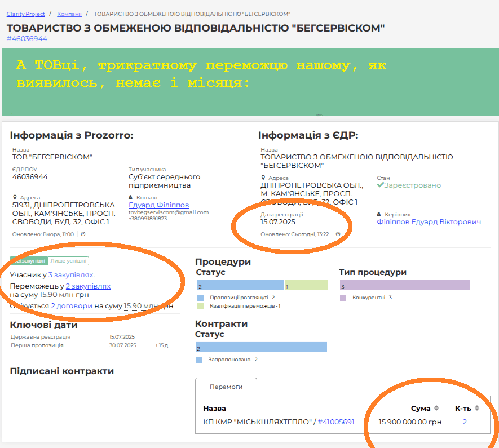This screenshot has height=448, width=499.
Task: Click the location pin icon in Prozorro address
Action: (15, 198)
